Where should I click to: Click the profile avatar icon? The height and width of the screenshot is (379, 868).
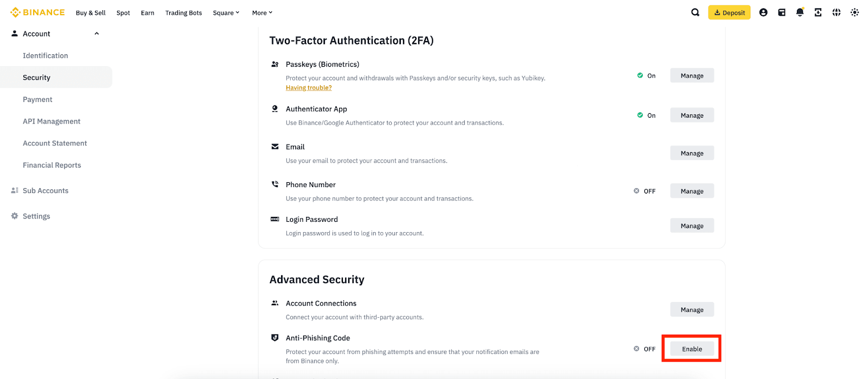click(x=763, y=12)
